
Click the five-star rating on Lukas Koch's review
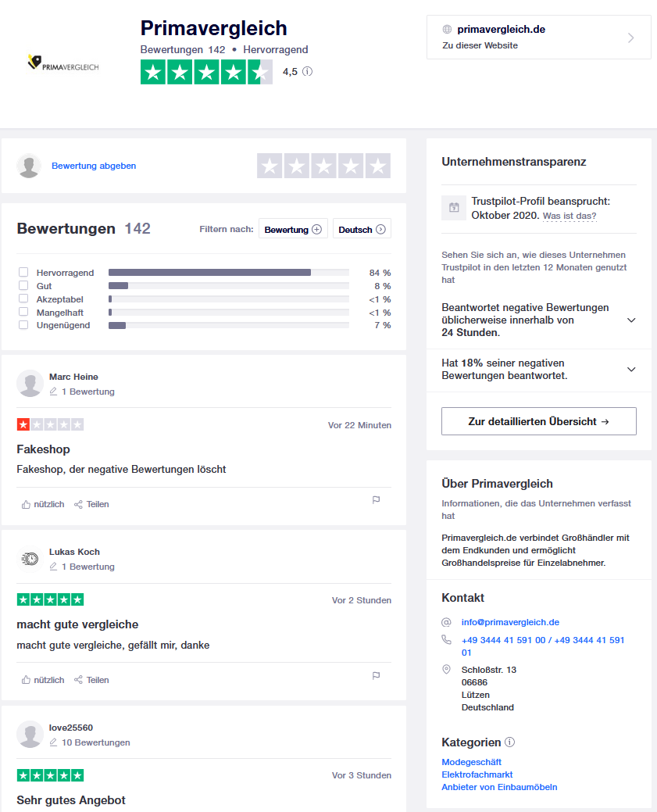click(x=50, y=599)
